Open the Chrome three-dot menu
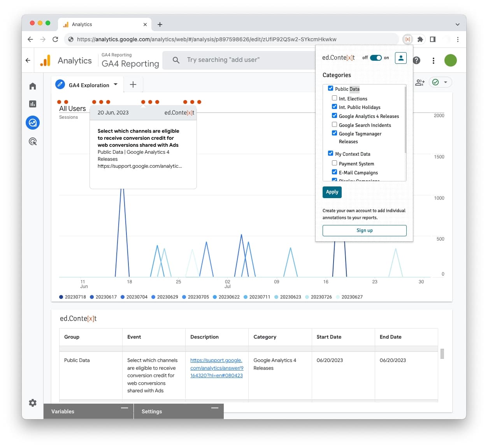Viewport: 488px width, 448px height. (458, 39)
